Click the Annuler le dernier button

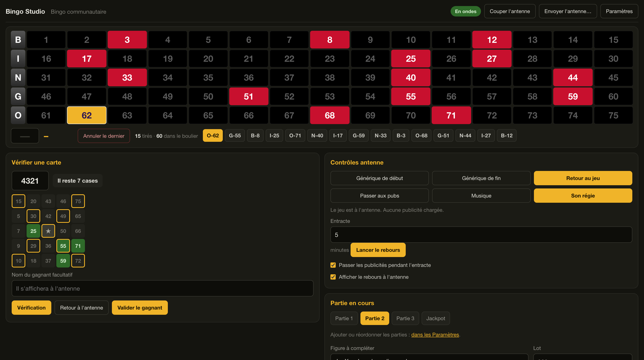[104, 136]
